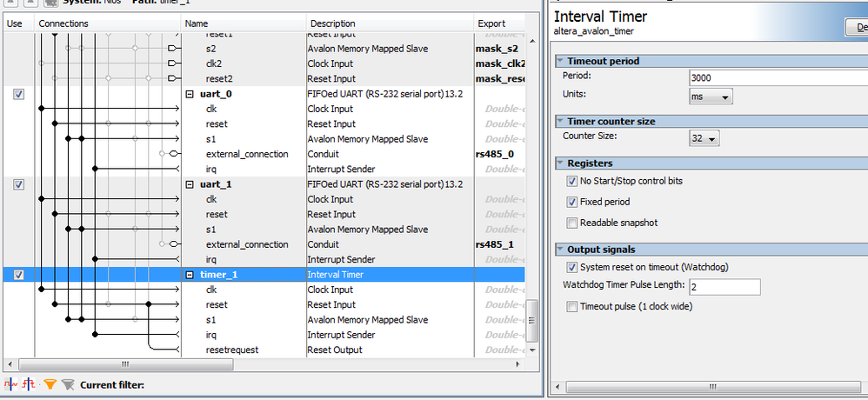Toggle the Use checkbox for uart_0

point(19,94)
